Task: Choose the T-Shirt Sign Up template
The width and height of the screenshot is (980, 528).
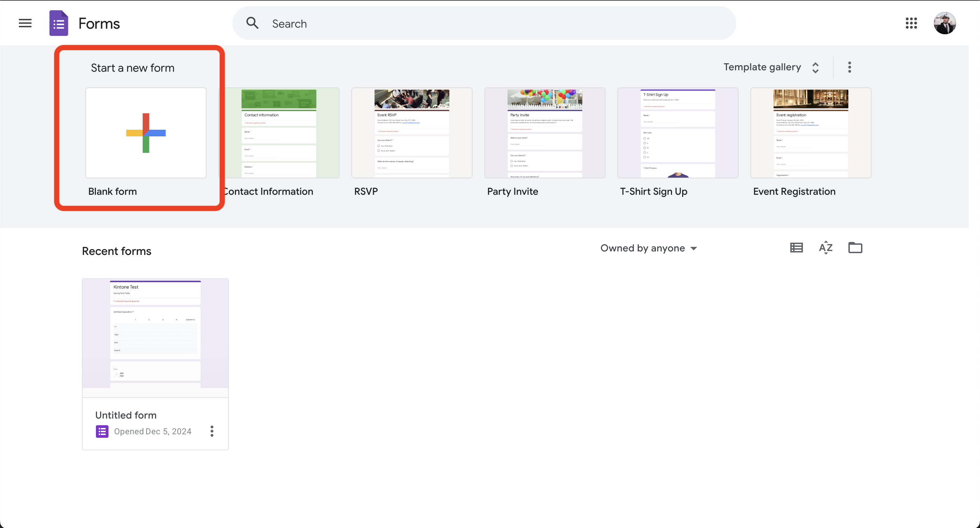Action: pos(678,133)
